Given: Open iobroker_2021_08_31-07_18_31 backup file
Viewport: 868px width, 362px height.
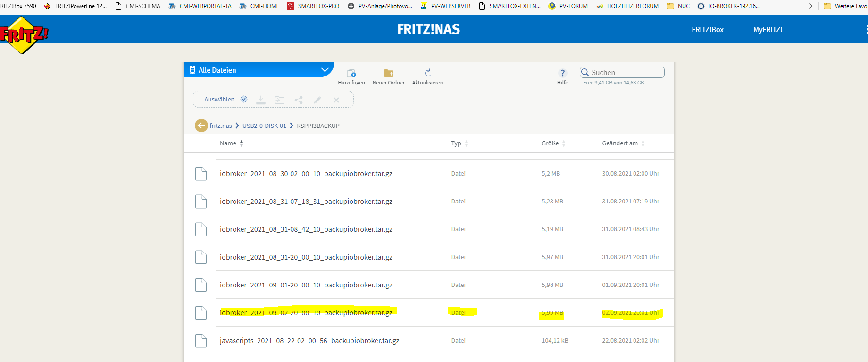Looking at the screenshot, I should point(306,202).
